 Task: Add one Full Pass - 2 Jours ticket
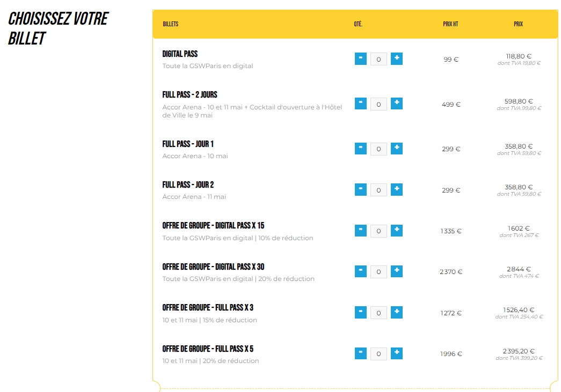tap(396, 103)
